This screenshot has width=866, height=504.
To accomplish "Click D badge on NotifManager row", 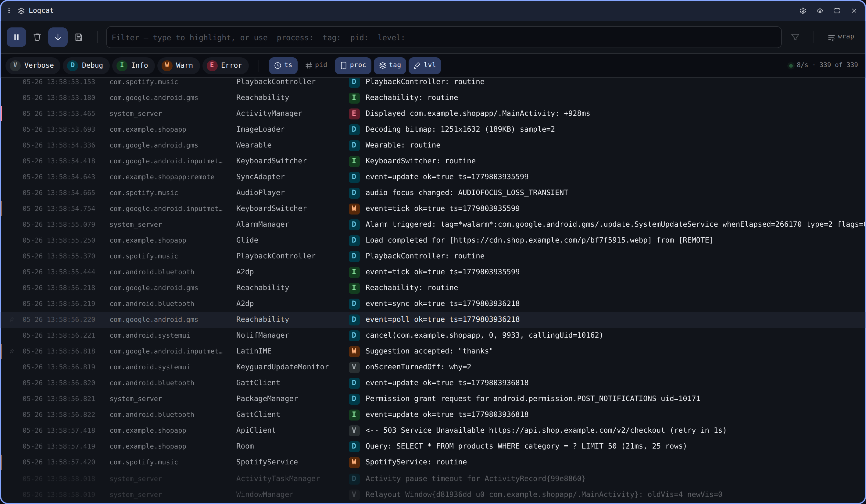I will click(x=354, y=335).
